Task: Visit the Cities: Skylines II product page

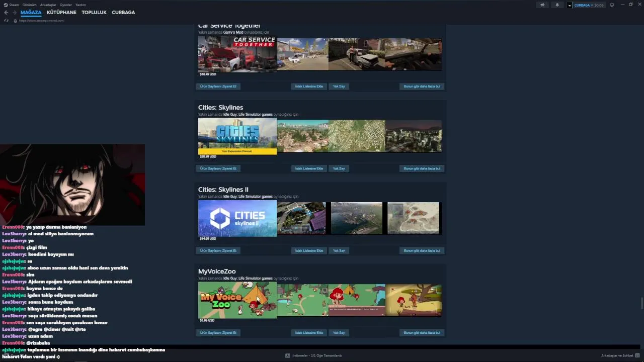Action: (x=218, y=250)
